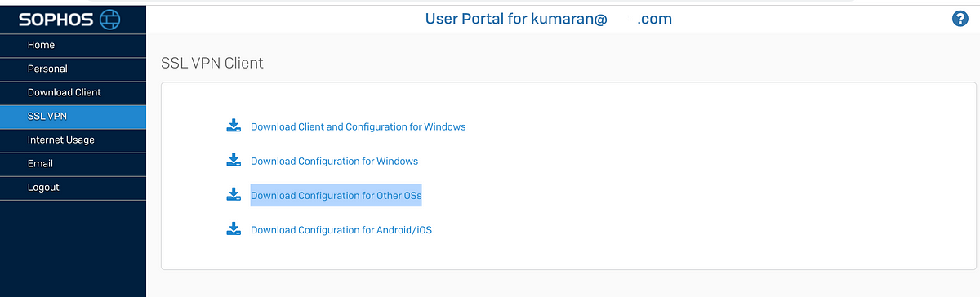This screenshot has height=297, width=980.
Task: Click the SSL VPN Client heading
Action: click(212, 63)
